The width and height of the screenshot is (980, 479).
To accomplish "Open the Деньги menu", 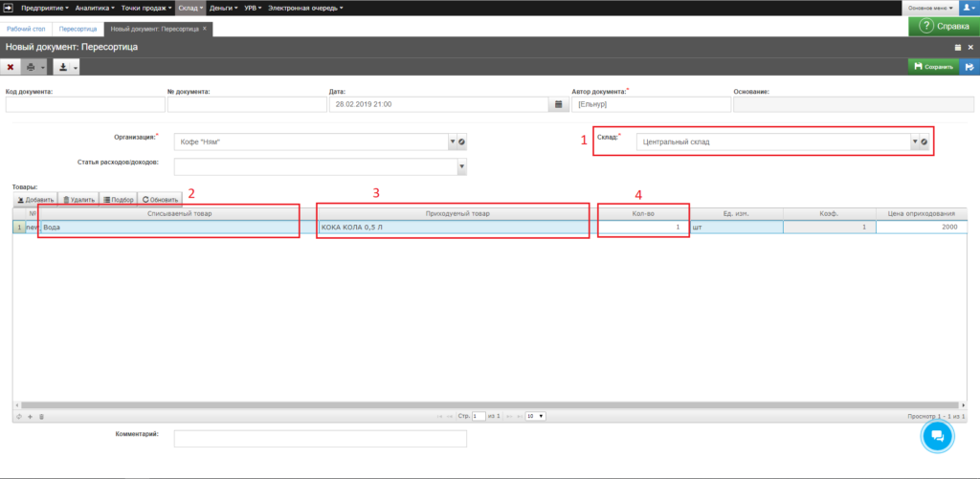I will (x=222, y=8).
